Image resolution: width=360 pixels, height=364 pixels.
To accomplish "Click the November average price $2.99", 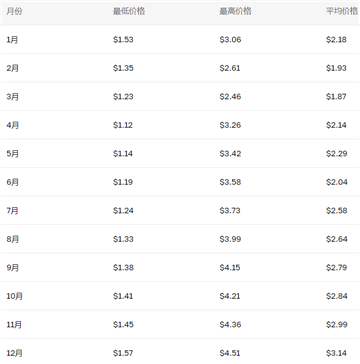I will coord(337,325).
